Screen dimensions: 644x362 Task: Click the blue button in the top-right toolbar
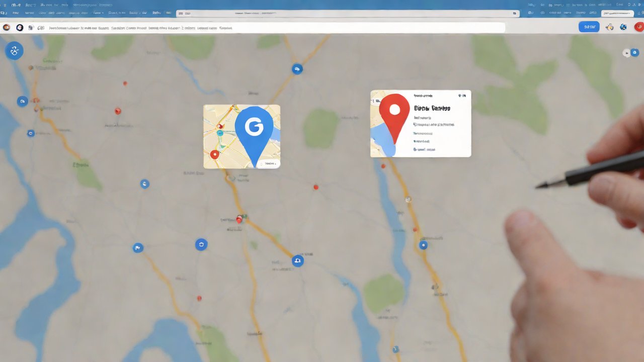pos(589,27)
